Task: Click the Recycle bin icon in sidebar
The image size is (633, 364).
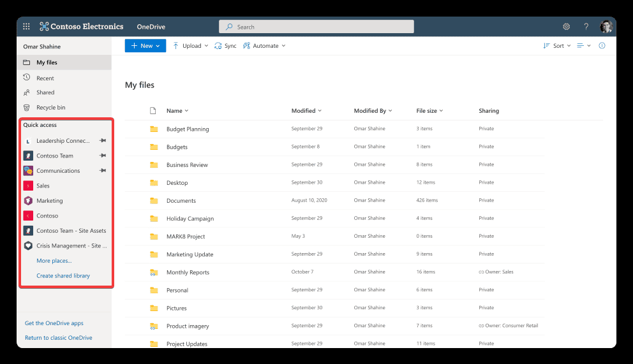Action: (27, 108)
